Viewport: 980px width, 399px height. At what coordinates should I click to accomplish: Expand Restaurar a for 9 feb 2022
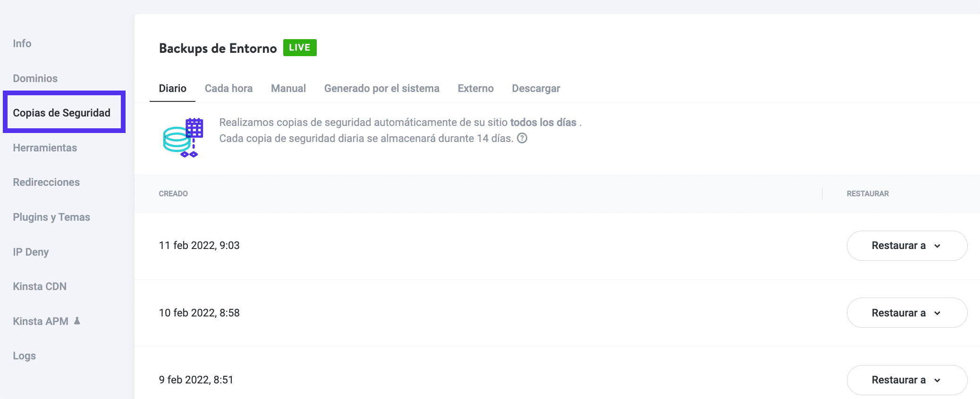(x=906, y=380)
